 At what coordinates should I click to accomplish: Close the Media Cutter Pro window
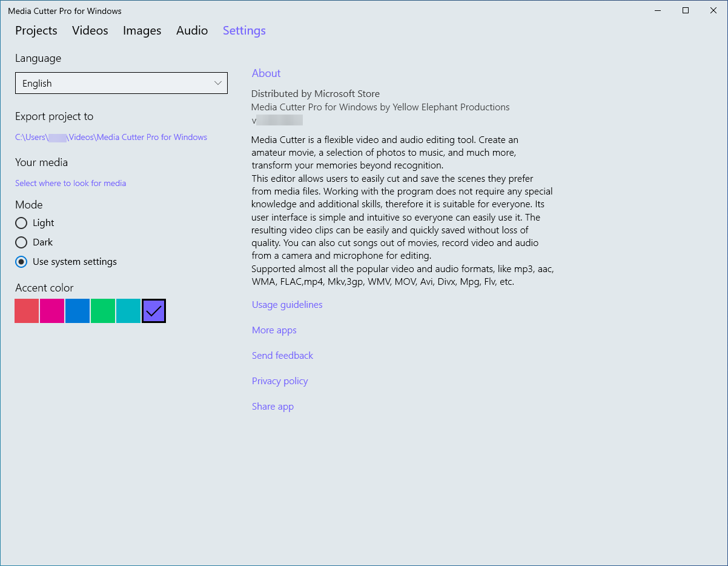(x=713, y=10)
